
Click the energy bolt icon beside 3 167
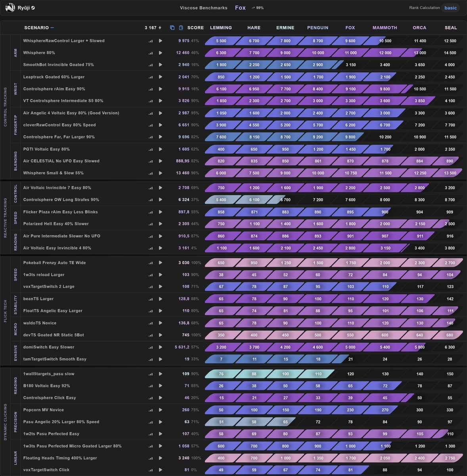point(160,28)
